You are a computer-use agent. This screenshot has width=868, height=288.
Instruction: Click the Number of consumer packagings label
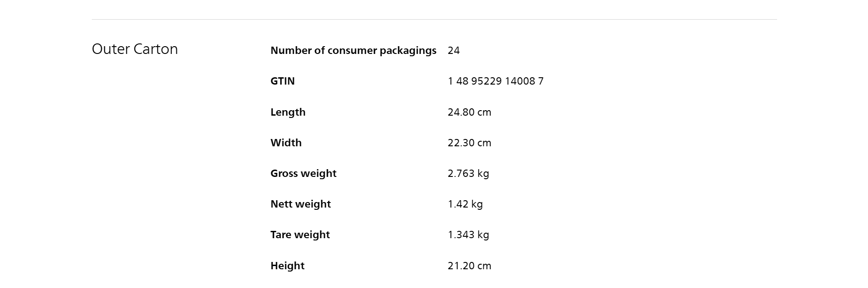point(353,50)
